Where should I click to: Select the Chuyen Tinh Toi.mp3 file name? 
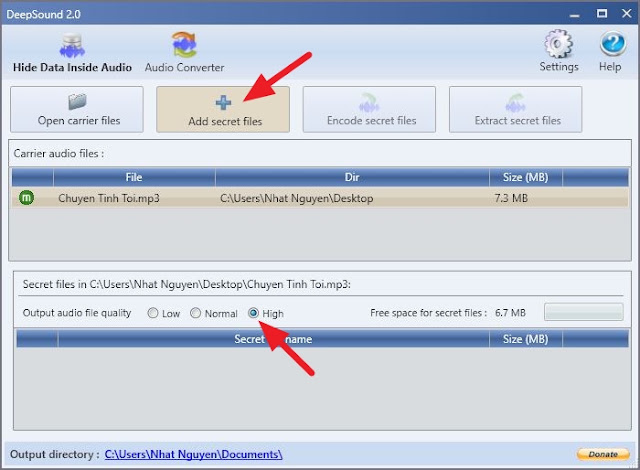pyautogui.click(x=109, y=198)
